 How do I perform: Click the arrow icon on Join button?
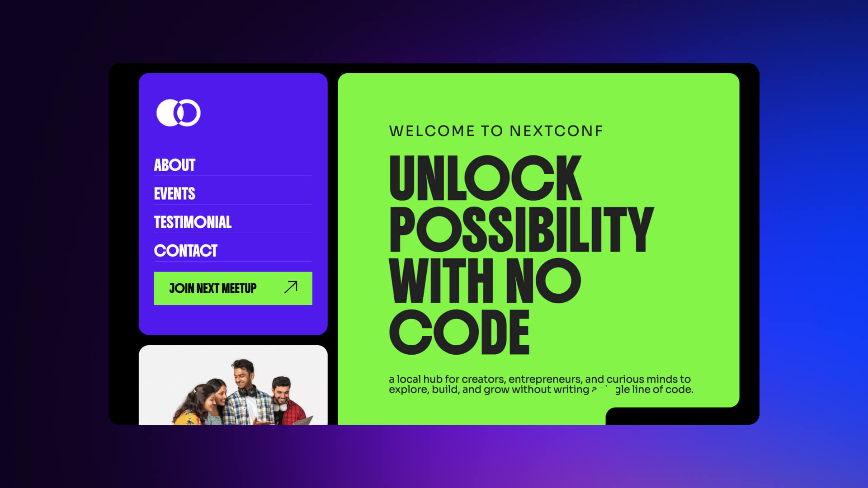click(291, 287)
